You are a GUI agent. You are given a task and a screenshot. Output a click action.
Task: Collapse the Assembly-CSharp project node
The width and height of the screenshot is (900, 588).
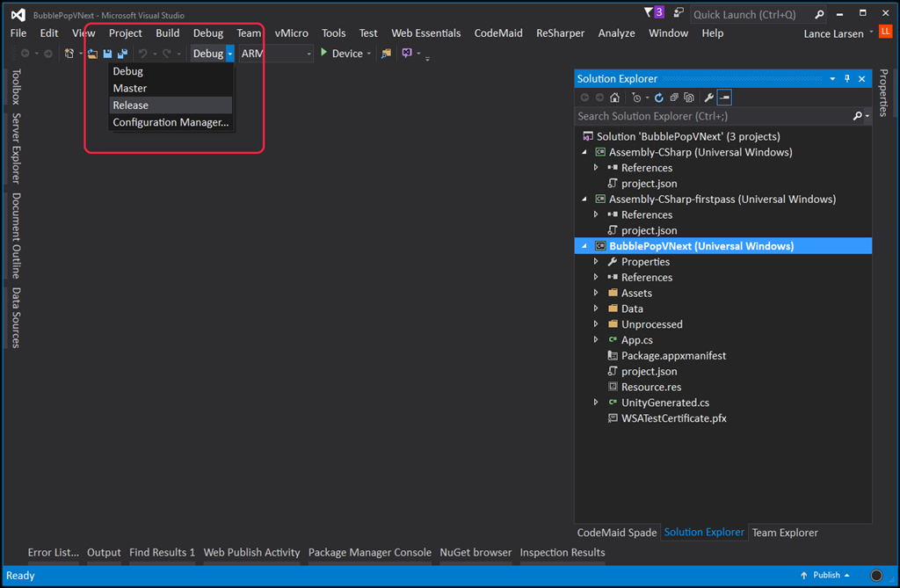click(x=584, y=152)
